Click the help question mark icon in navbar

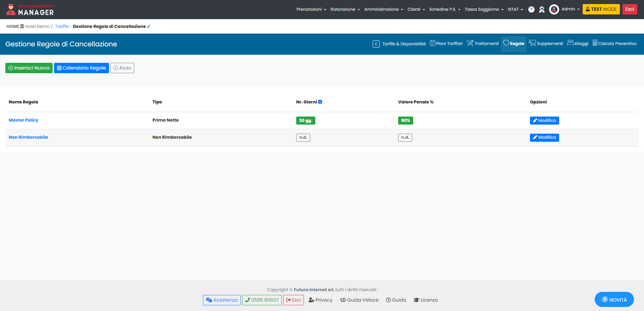click(531, 9)
